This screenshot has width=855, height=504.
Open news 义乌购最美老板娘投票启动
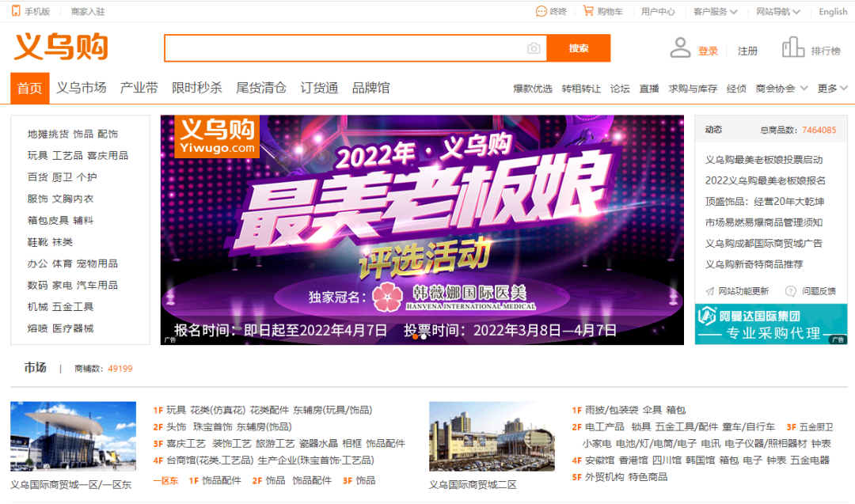(764, 160)
